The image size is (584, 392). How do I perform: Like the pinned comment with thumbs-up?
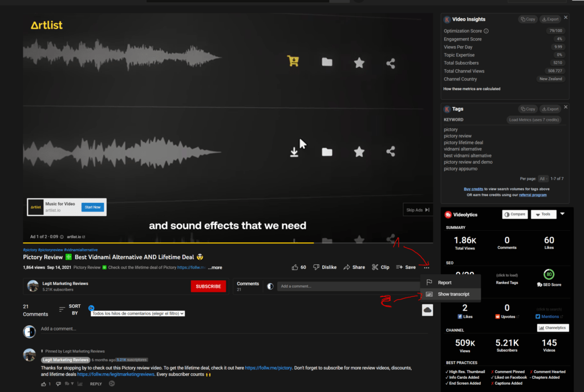pyautogui.click(x=43, y=384)
